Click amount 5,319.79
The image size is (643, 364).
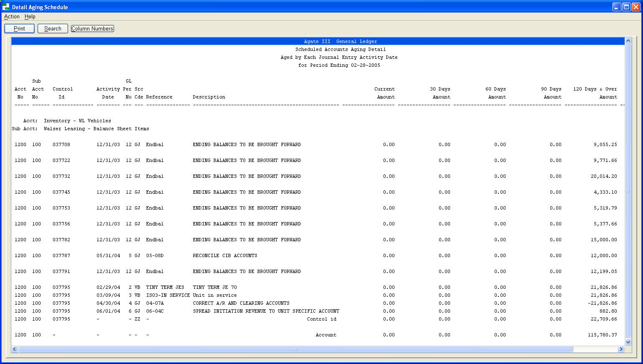coord(605,208)
